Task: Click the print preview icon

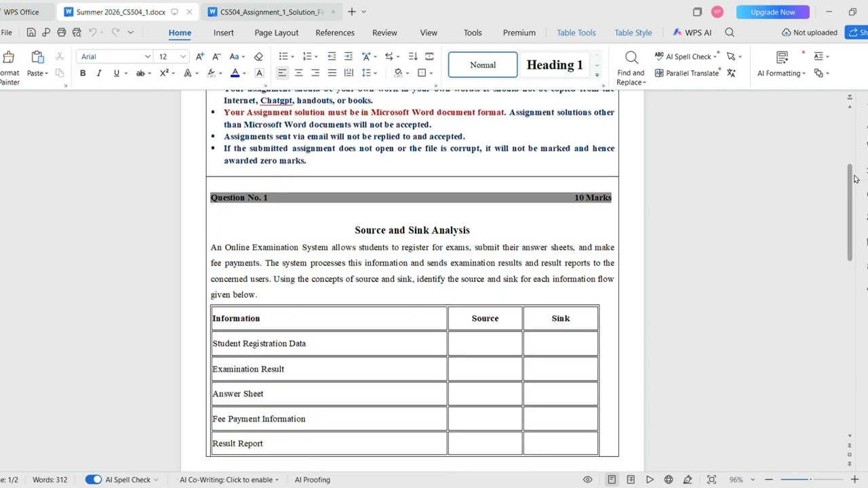Action: point(77,33)
